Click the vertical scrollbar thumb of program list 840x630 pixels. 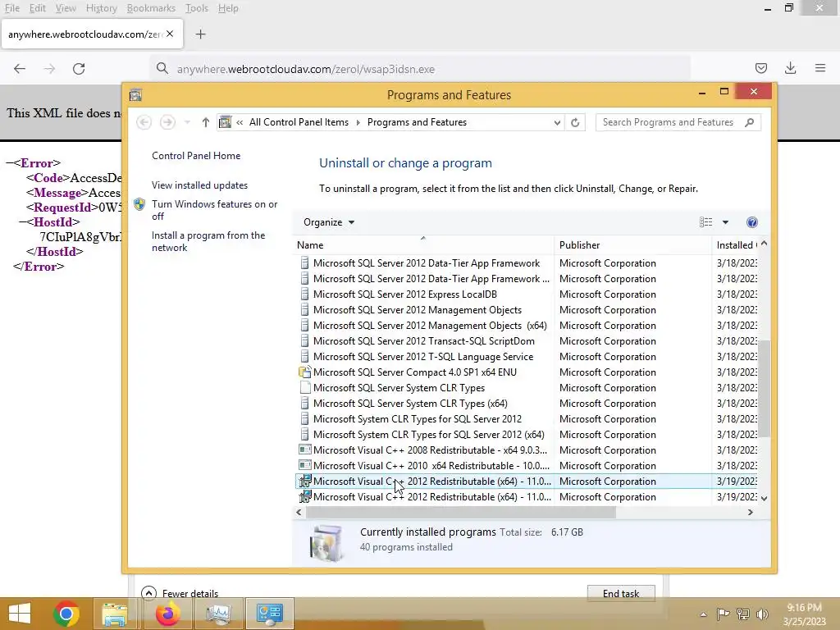(764, 388)
